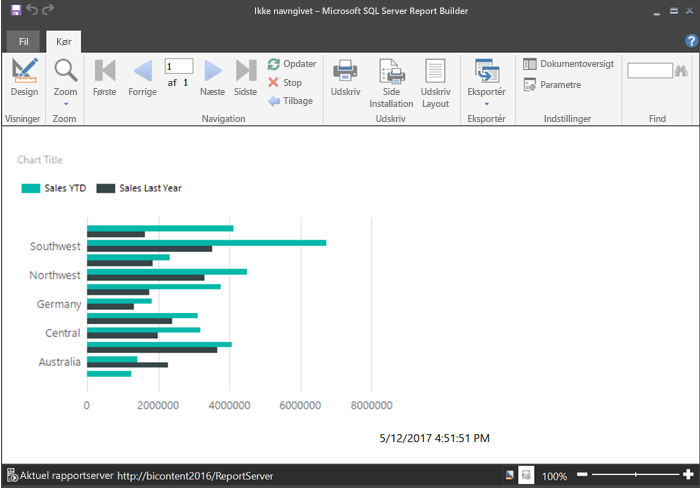Click the Germany axis label

[x=59, y=304]
